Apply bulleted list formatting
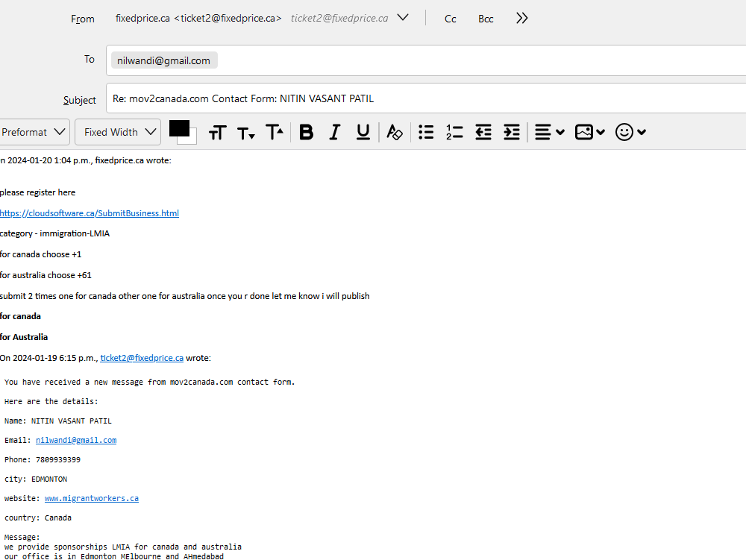Screen dimensions: 746x560 pyautogui.click(x=426, y=133)
